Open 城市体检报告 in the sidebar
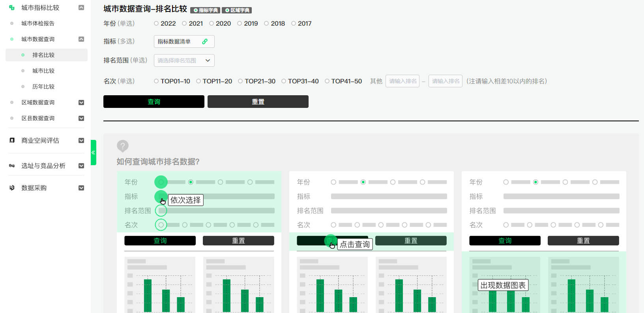Viewport: 644px width, 313px height. click(x=38, y=23)
